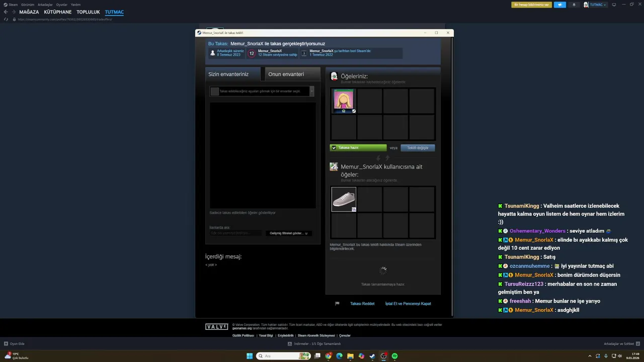Viewport: 644px width, 362px height.
Task: Open Windows Start menu
Action: tap(250, 356)
